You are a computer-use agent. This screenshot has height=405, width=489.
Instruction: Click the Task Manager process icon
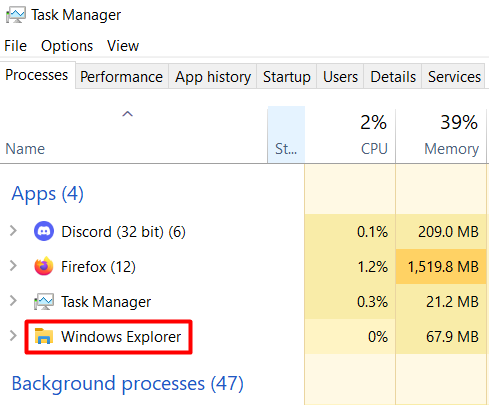pyautogui.click(x=44, y=301)
